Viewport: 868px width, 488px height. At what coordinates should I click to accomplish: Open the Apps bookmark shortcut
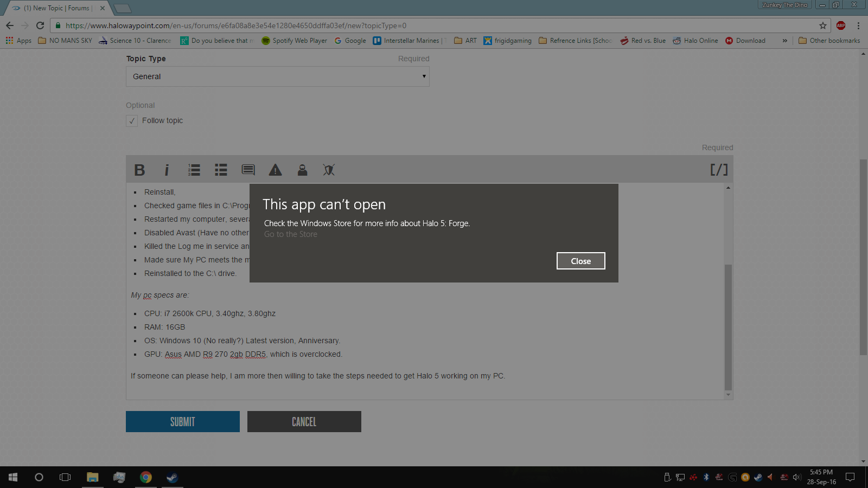point(18,41)
